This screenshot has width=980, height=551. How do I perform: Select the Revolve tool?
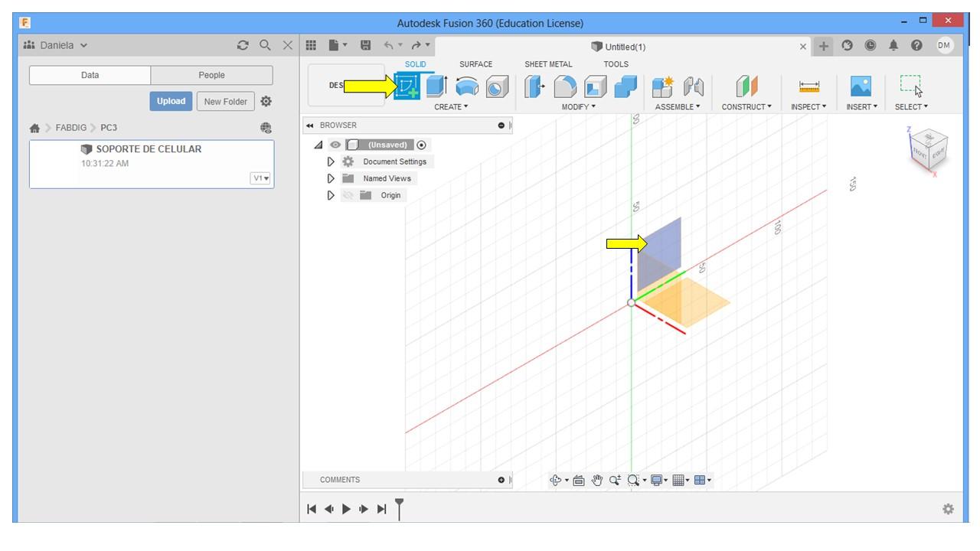click(467, 86)
